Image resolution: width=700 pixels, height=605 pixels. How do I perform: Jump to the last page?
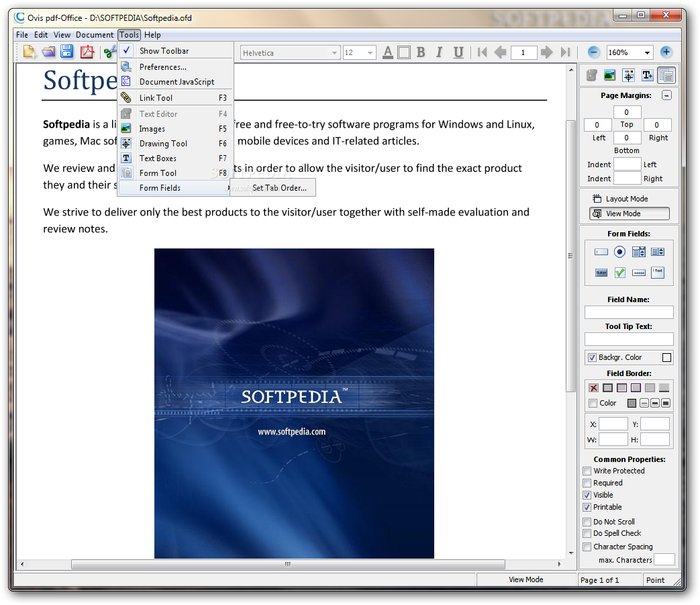pos(565,52)
